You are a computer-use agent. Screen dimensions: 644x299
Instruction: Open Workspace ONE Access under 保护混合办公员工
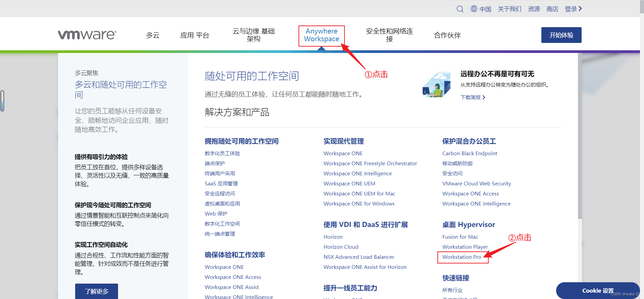[470, 193]
